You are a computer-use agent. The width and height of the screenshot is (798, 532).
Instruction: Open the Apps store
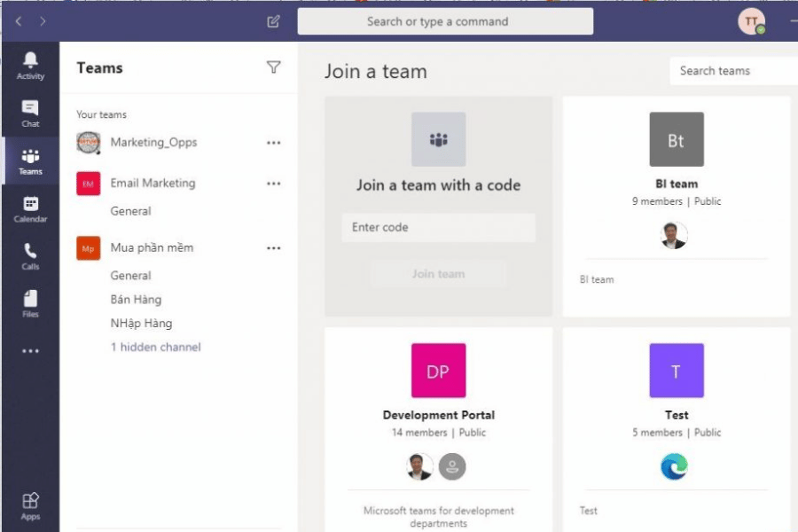(x=30, y=506)
